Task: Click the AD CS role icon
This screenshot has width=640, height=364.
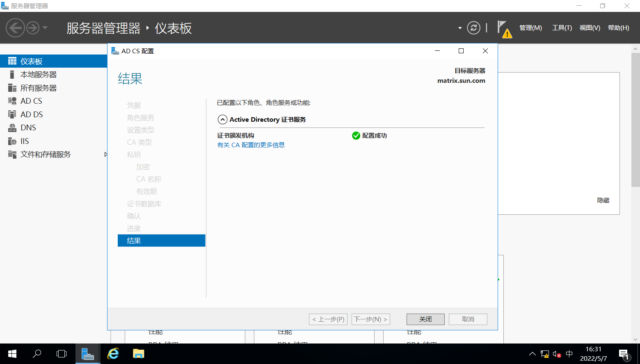Action: click(x=12, y=101)
